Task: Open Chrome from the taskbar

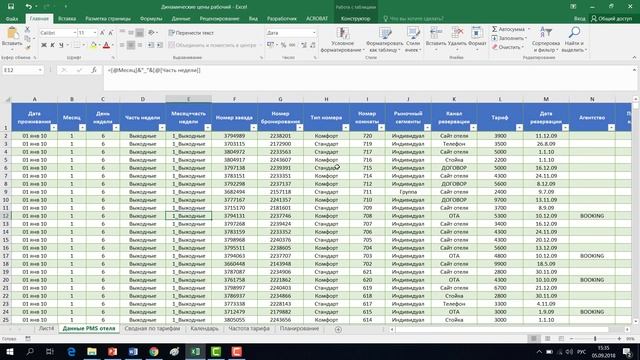Action: [154, 351]
